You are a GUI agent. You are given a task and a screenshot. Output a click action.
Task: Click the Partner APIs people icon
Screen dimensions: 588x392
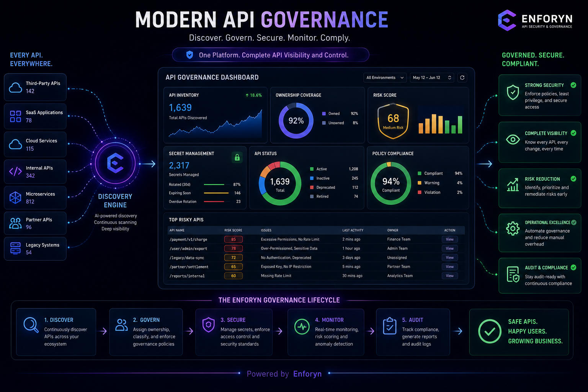point(15,223)
